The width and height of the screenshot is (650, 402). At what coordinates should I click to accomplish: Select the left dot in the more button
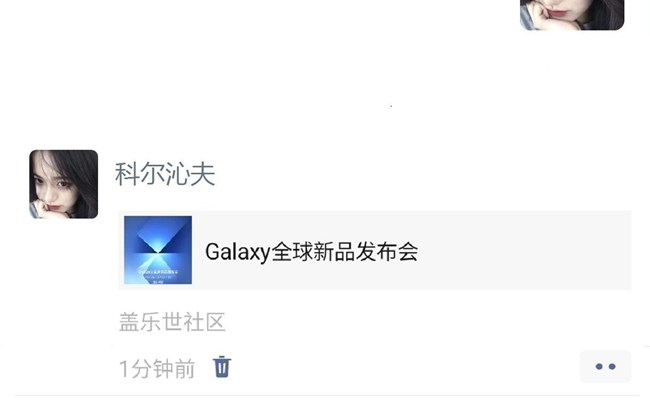click(x=599, y=366)
